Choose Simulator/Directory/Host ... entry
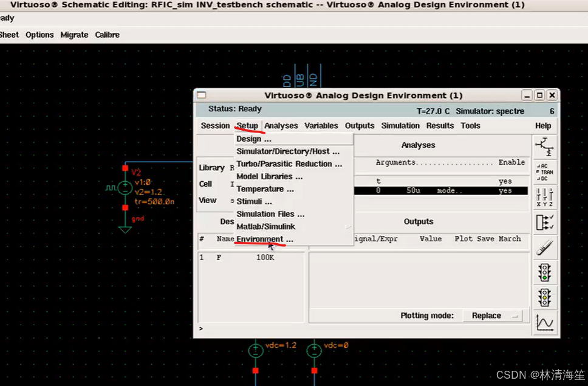 (293, 151)
